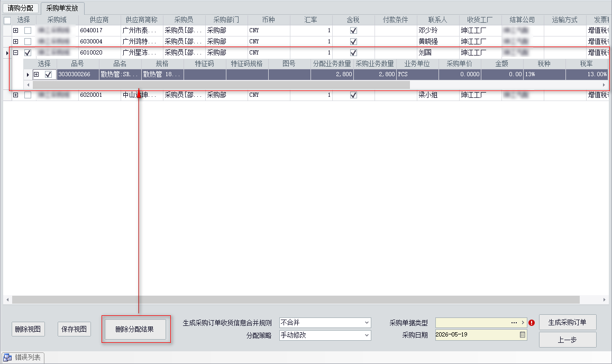Switch to the 采购单发放 tab
612x364 pixels.
(x=62, y=8)
